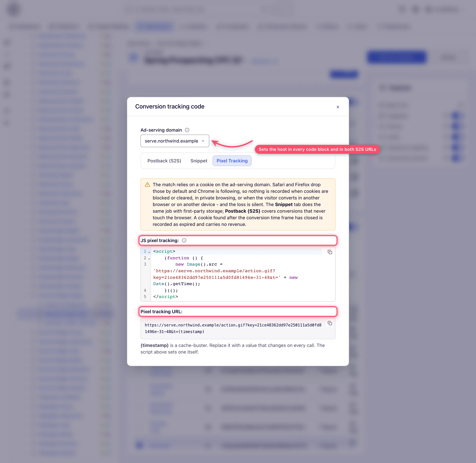476x463 pixels.
Task: Open the Ad-serving domain dropdown
Action: coord(175,141)
